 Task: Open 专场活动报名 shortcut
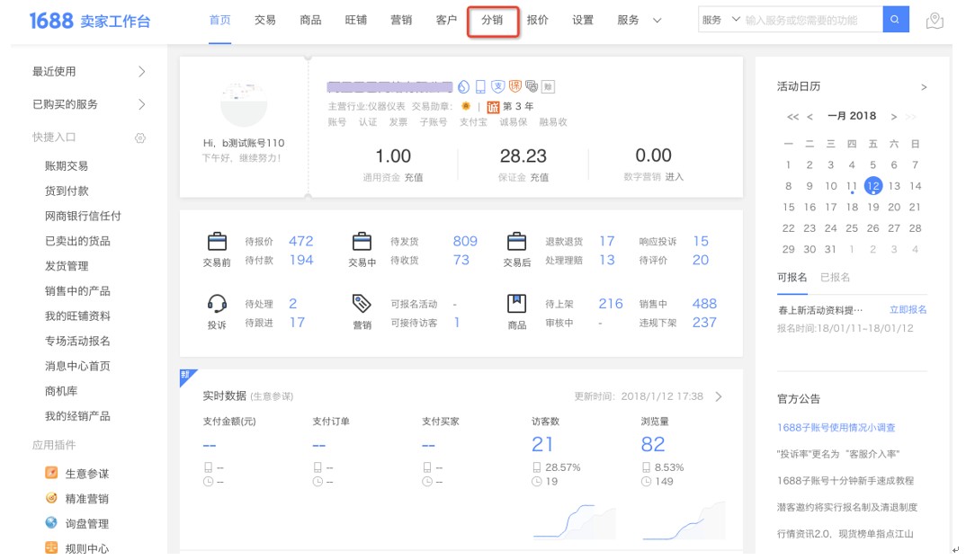(77, 341)
